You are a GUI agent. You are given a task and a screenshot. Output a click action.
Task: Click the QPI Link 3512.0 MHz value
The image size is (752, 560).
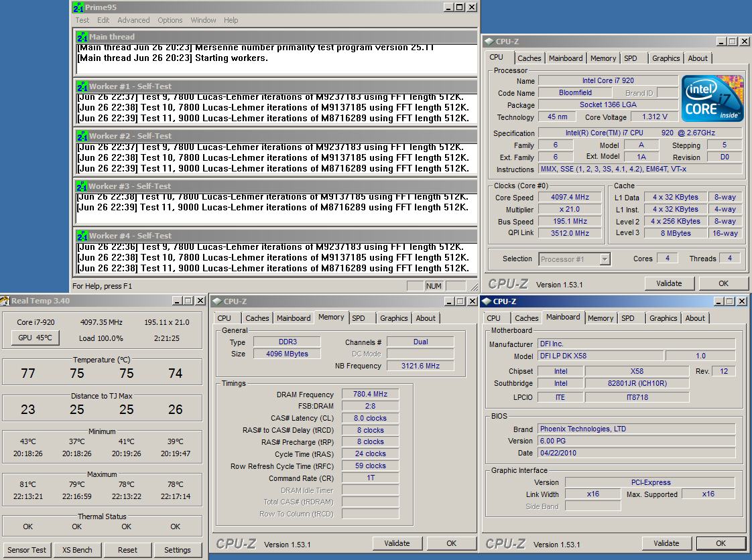(570, 233)
